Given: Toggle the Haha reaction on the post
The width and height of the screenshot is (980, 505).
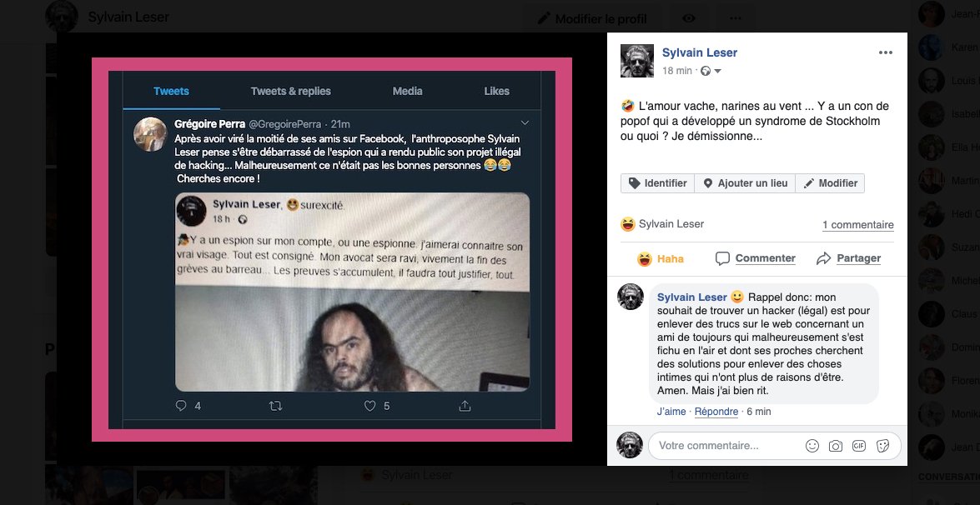Looking at the screenshot, I should point(660,258).
